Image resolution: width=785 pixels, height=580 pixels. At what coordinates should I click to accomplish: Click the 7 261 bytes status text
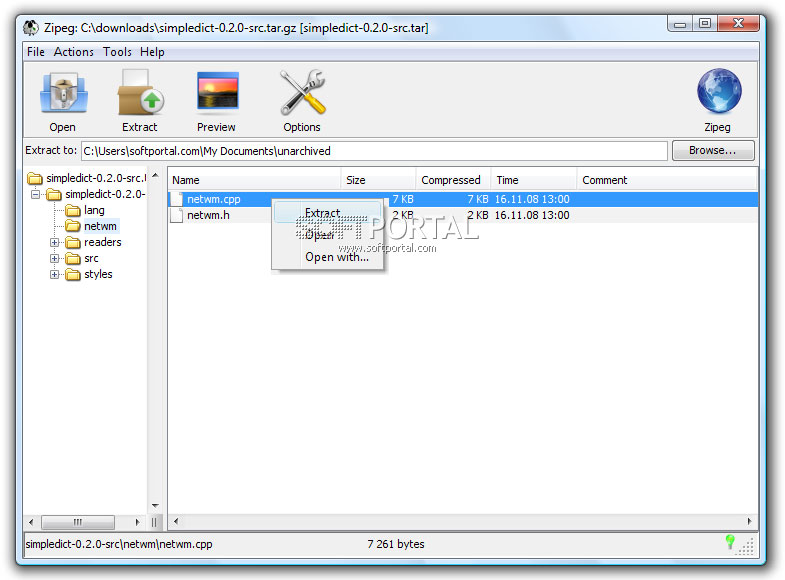click(x=396, y=544)
